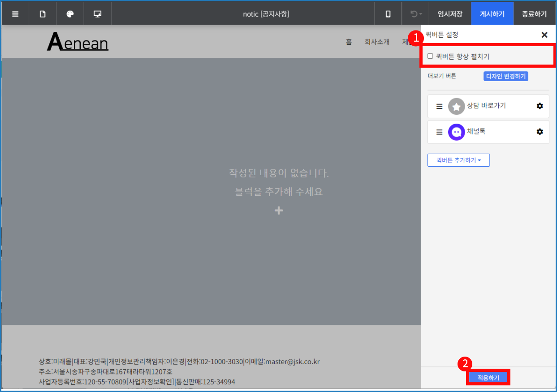The width and height of the screenshot is (557, 392).
Task: Close the 퀵버튼 설정 panel
Action: 544,35
